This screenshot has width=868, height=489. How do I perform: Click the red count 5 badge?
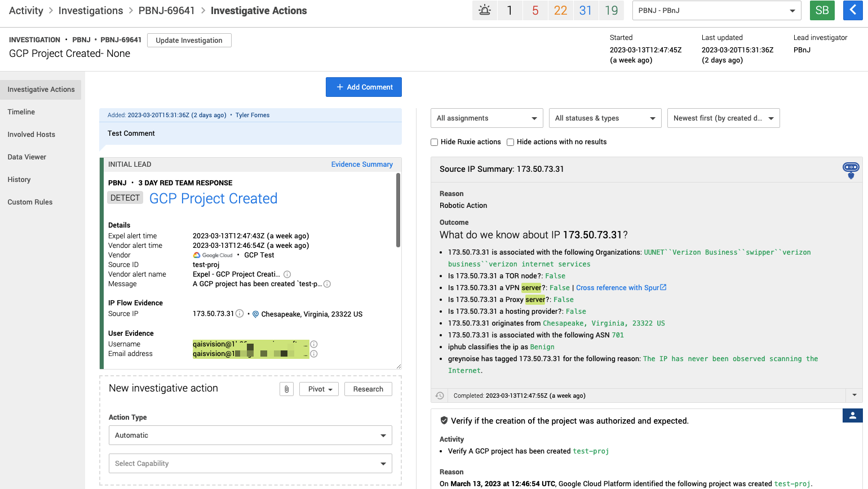click(x=535, y=10)
